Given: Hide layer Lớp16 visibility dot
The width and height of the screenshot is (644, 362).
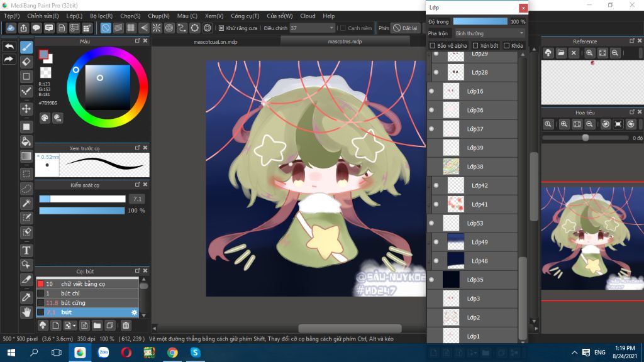Looking at the screenshot, I should pyautogui.click(x=431, y=91).
